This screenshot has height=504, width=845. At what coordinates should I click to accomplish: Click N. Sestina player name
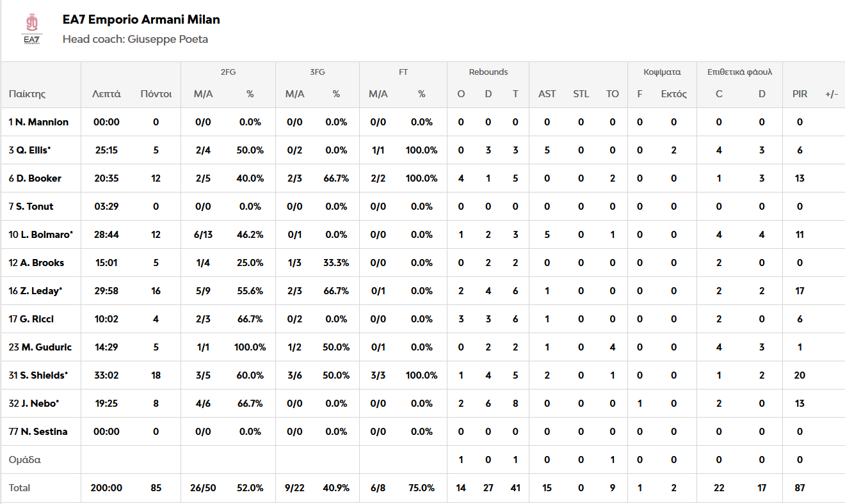[x=38, y=432]
